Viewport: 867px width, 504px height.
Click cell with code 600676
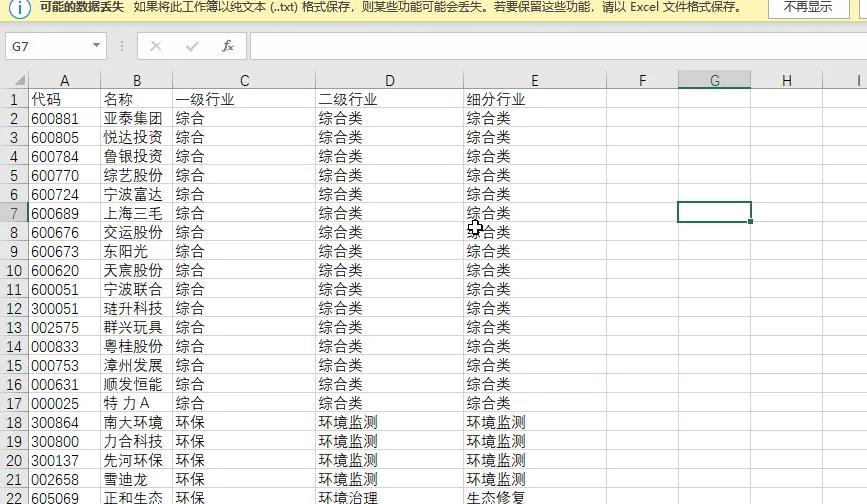[x=65, y=232]
